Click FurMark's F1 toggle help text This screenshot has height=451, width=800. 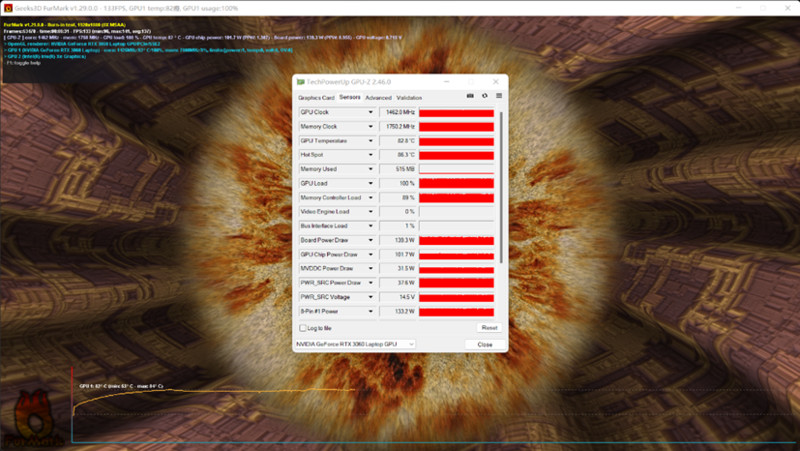tap(23, 63)
